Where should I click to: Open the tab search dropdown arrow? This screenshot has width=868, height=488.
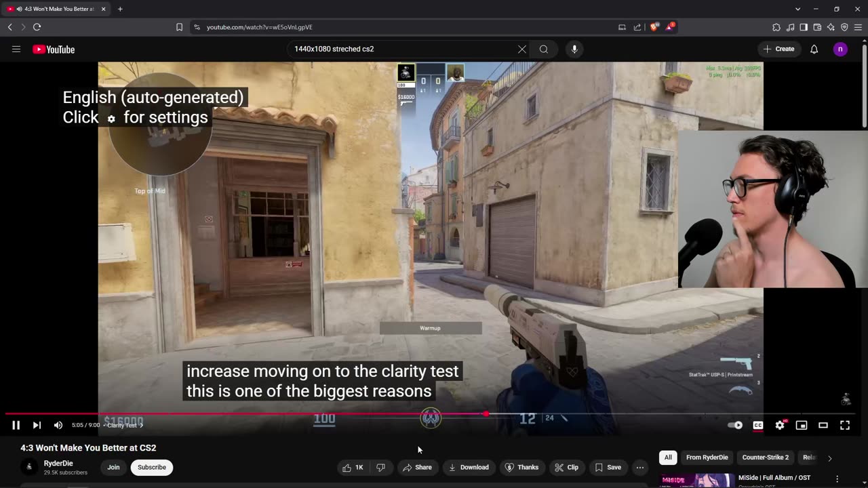pyautogui.click(x=797, y=9)
